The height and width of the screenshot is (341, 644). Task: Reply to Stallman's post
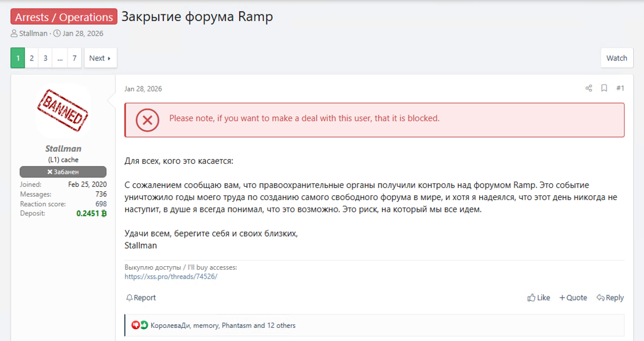tap(610, 298)
